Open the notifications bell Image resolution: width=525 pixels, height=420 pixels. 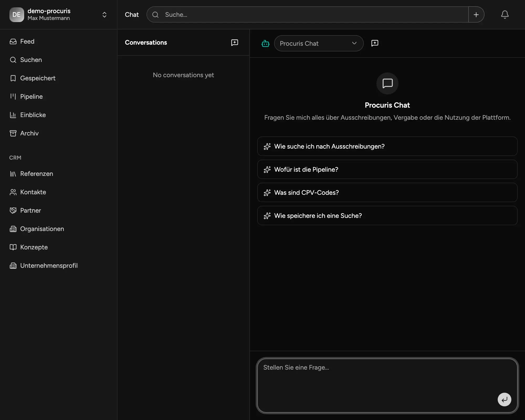(x=505, y=14)
